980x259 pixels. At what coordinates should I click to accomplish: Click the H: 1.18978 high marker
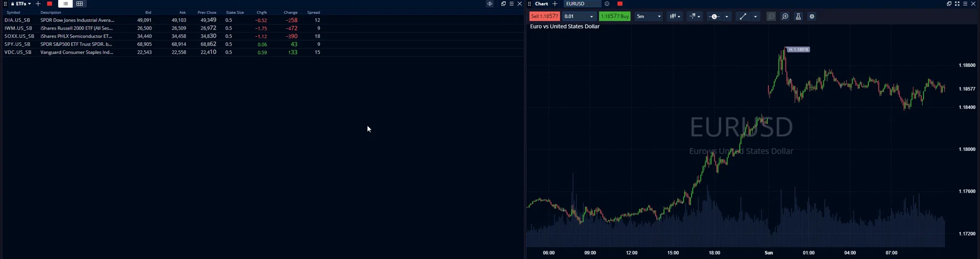pyautogui.click(x=798, y=49)
